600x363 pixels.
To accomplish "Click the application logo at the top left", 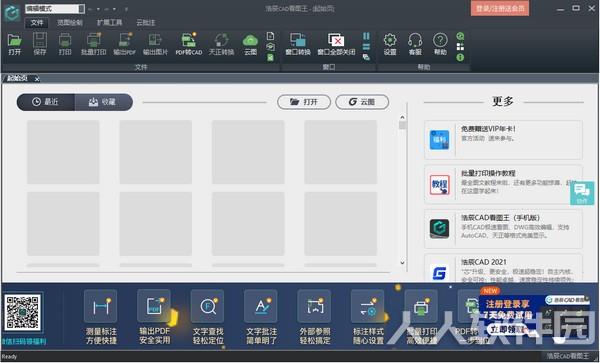I will click(12, 12).
